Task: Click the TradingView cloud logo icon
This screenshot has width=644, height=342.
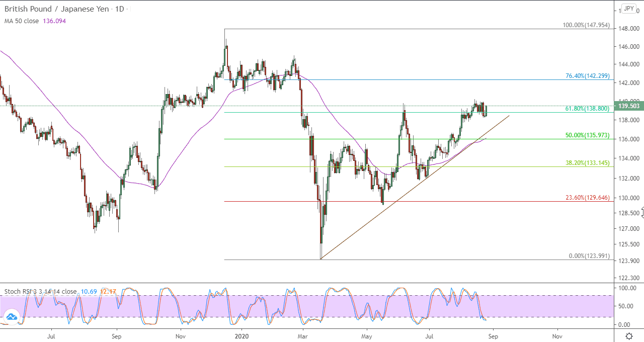Action: click(x=12, y=317)
